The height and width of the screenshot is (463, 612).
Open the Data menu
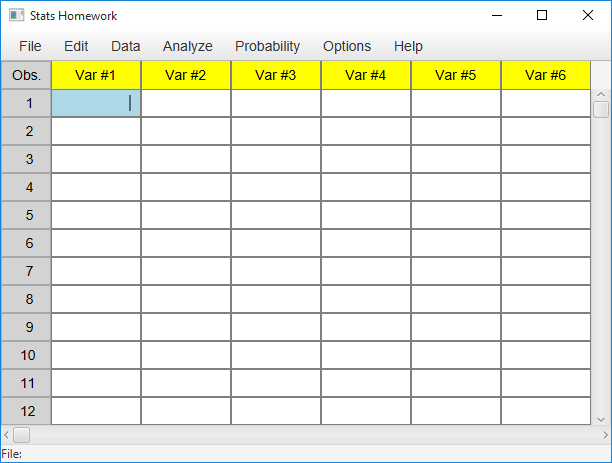pyautogui.click(x=125, y=46)
